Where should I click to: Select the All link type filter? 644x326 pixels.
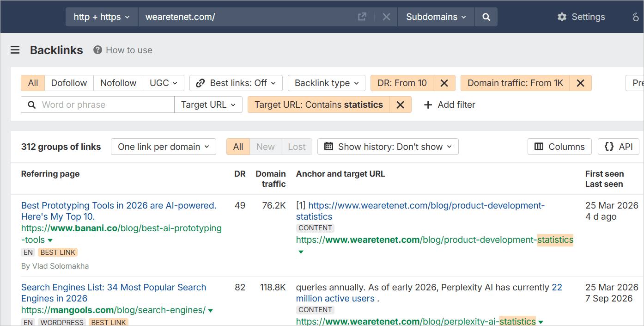pyautogui.click(x=33, y=83)
